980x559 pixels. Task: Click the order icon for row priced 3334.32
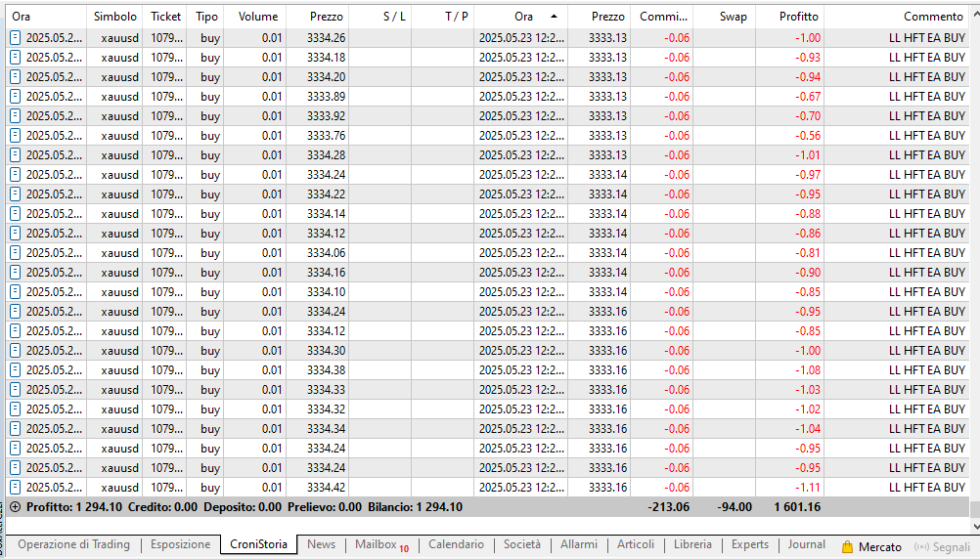pyautogui.click(x=15, y=409)
